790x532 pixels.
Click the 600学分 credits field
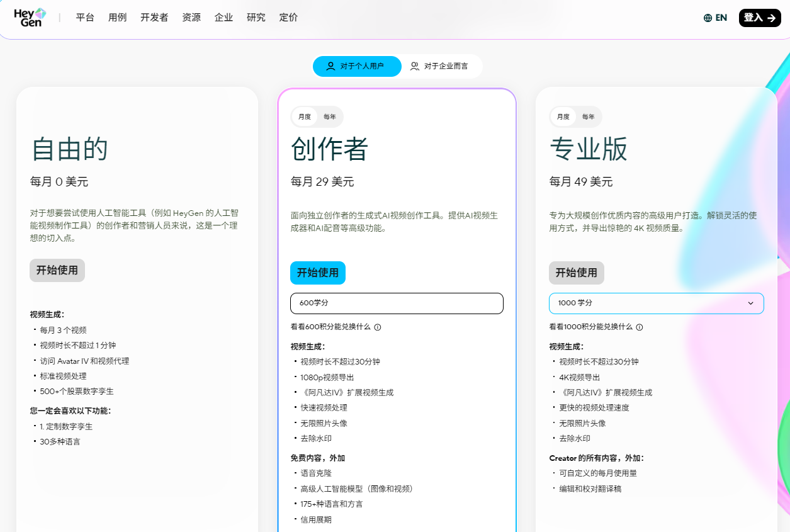pos(397,303)
